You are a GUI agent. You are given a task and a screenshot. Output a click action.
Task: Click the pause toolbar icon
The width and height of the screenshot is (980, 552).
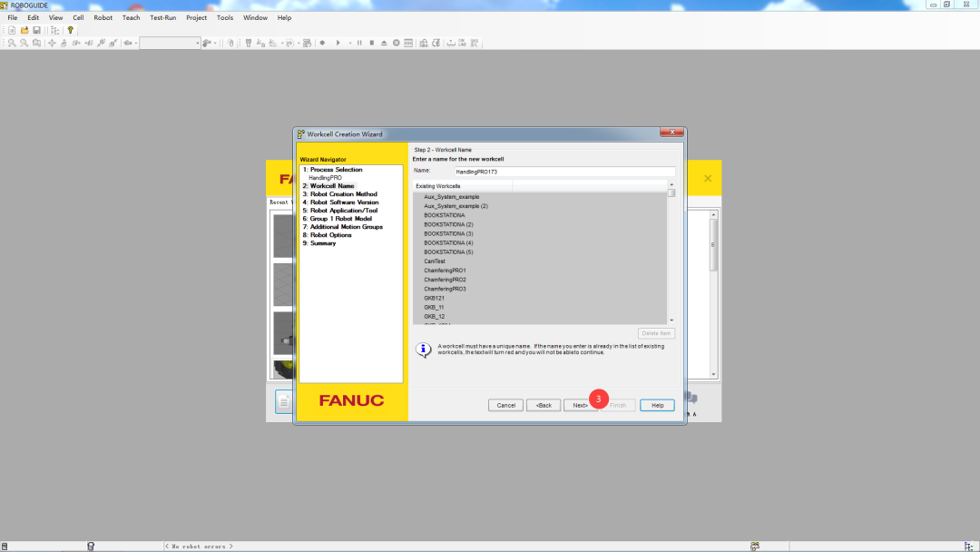tap(359, 44)
